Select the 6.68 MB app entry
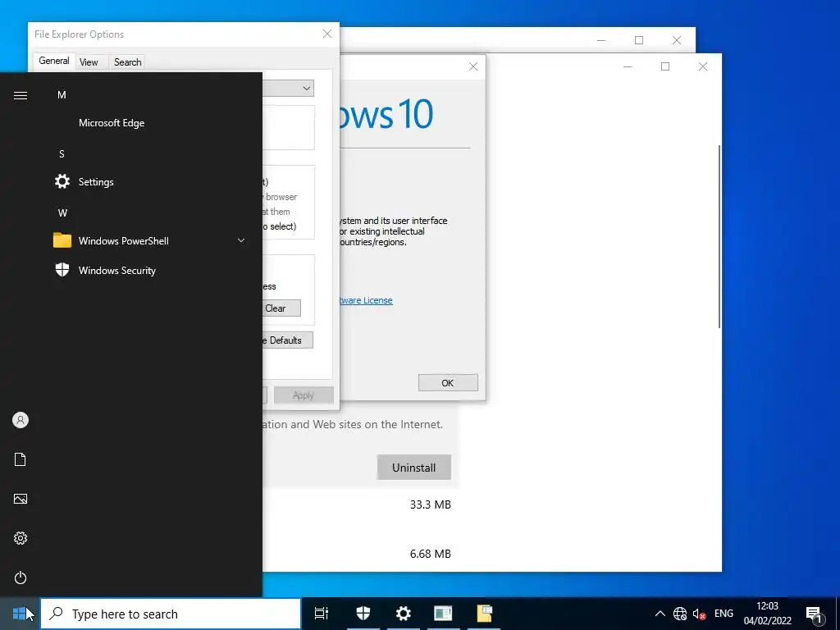Image resolution: width=840 pixels, height=630 pixels. coord(430,554)
